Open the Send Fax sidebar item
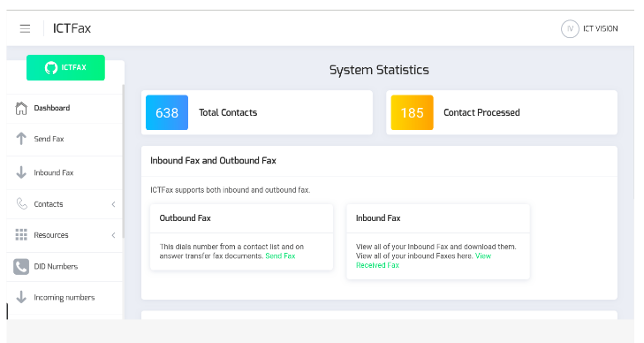 64,139
